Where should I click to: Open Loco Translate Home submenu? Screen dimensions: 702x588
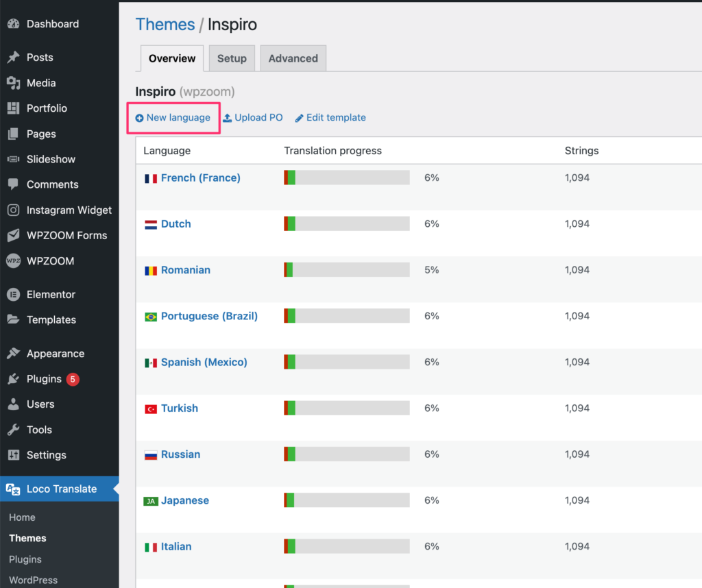[x=22, y=517]
